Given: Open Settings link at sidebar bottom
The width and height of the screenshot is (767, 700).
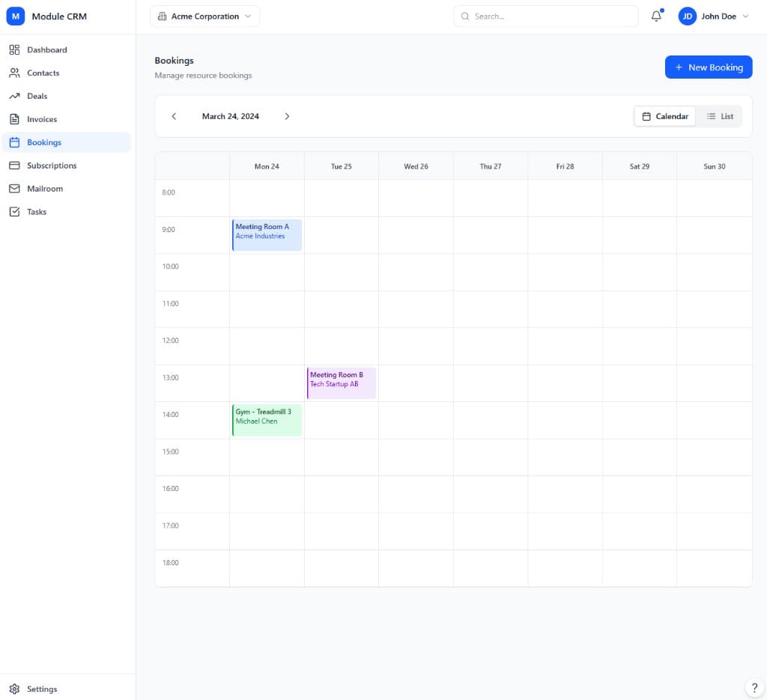Looking at the screenshot, I should (x=67, y=689).
